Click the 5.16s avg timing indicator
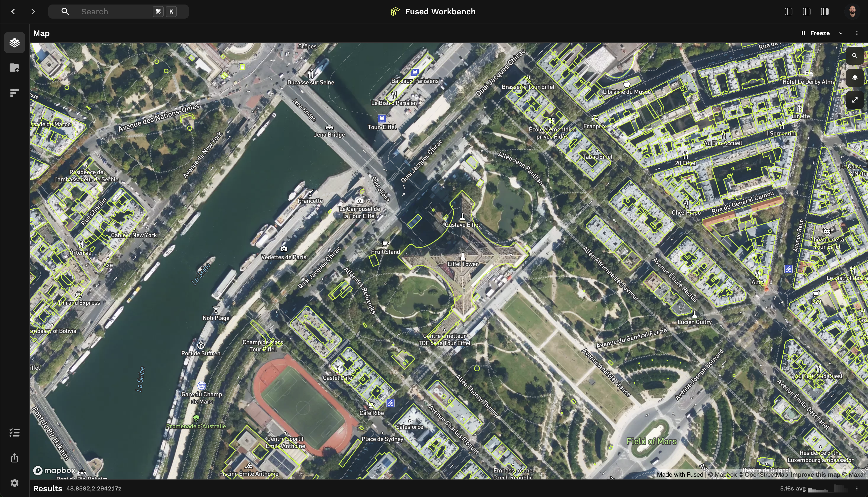868x497 pixels. click(x=793, y=488)
